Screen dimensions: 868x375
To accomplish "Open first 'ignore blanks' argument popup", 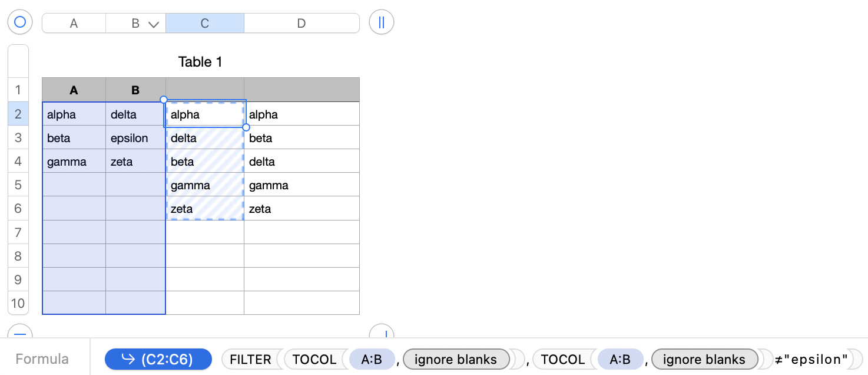I will pyautogui.click(x=455, y=359).
